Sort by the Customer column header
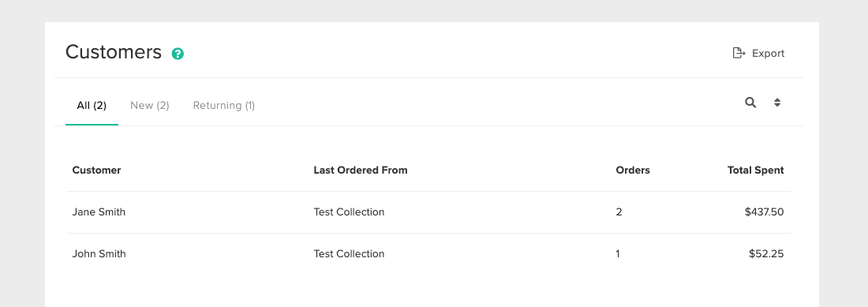868x307 pixels. 96,170
